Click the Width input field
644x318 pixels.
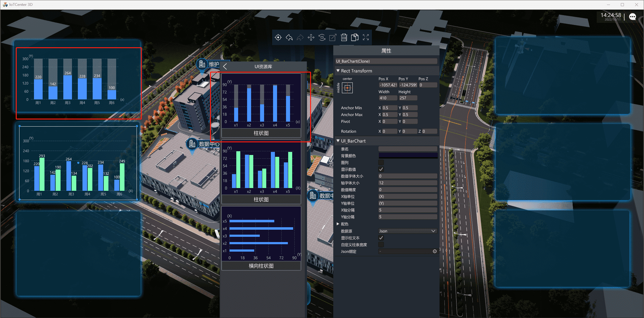(388, 98)
